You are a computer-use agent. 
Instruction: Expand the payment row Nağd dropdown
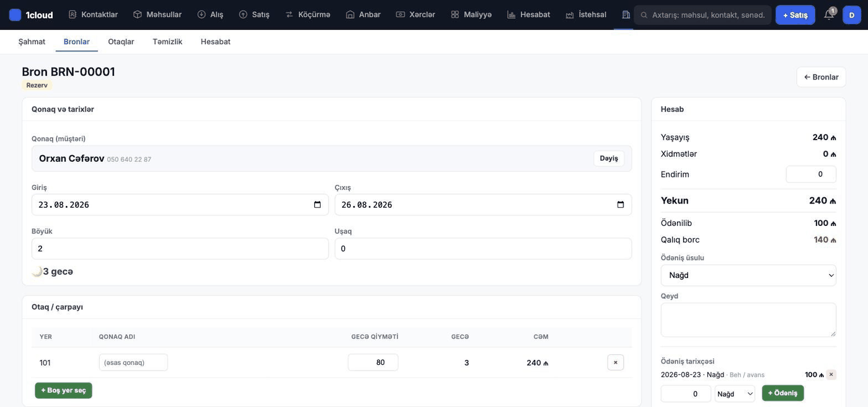735,393
